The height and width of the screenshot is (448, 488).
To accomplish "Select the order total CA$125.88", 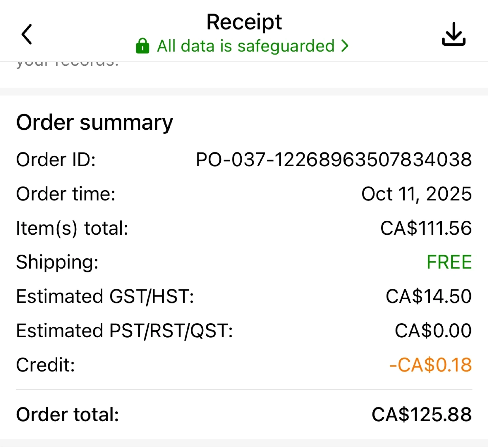I will tap(422, 414).
